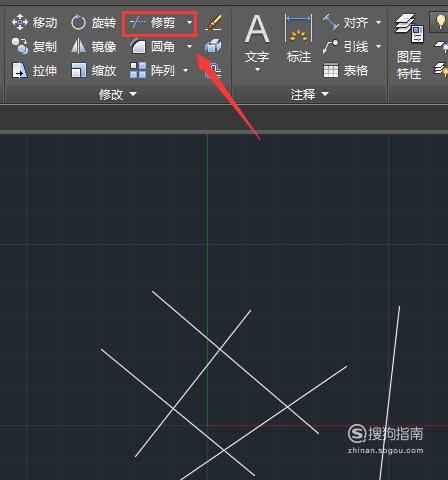Expand the Modify (修改) panel

click(117, 95)
